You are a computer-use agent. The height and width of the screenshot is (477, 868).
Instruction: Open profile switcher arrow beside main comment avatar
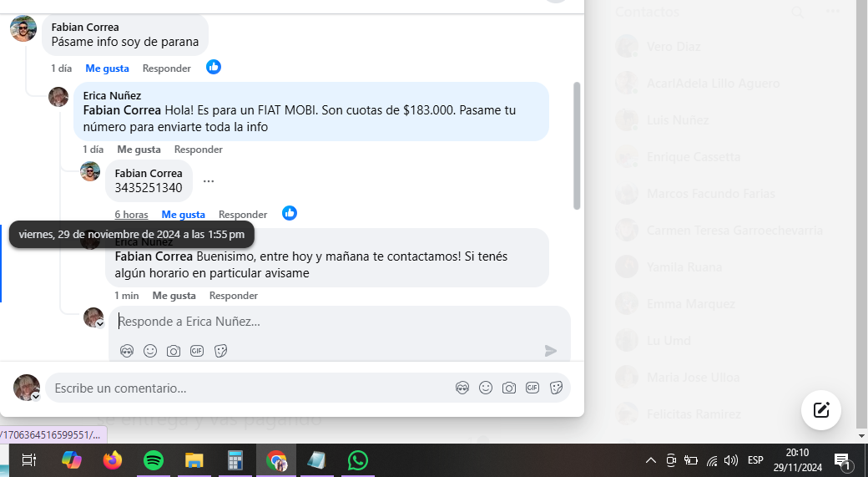coord(35,397)
